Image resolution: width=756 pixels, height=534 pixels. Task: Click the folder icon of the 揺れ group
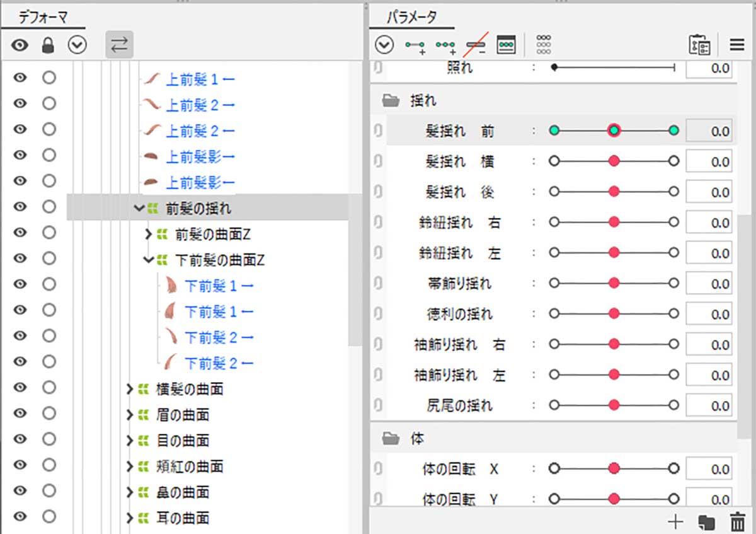pos(391,100)
